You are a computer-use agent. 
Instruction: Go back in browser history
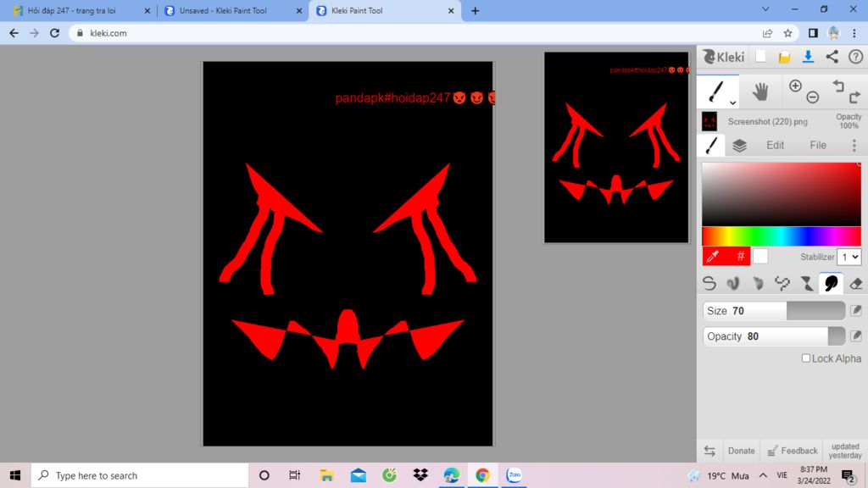point(14,33)
